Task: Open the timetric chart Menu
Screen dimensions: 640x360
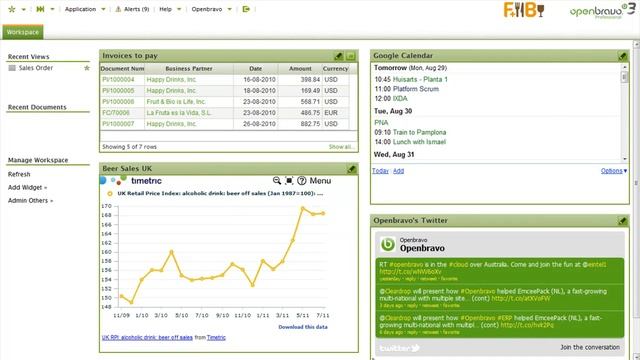Action: click(320, 180)
